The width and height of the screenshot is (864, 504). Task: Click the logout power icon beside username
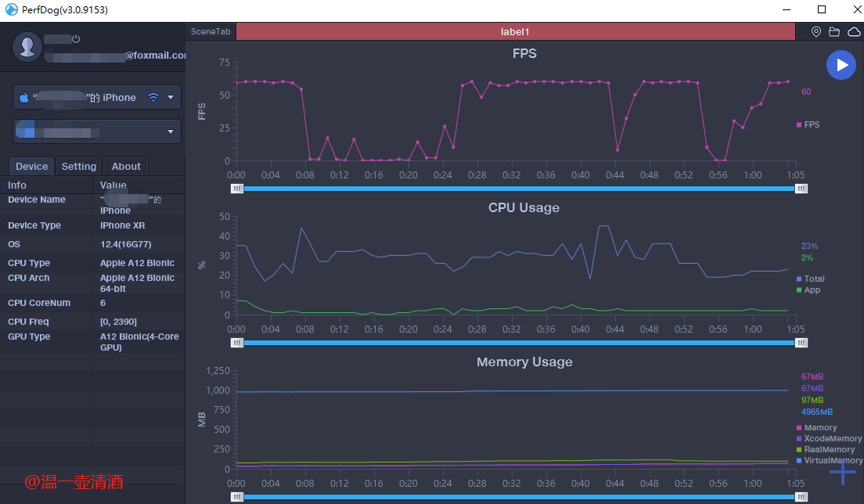(x=76, y=39)
